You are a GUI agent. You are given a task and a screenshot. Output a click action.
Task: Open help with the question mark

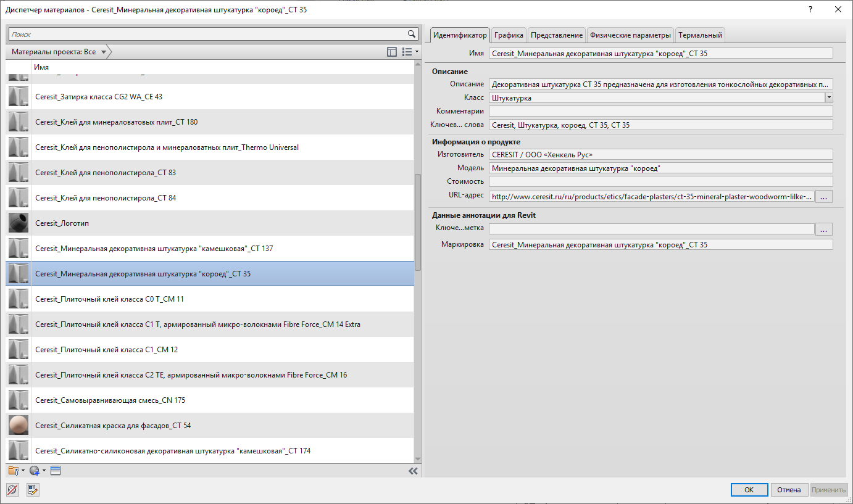tap(810, 9)
